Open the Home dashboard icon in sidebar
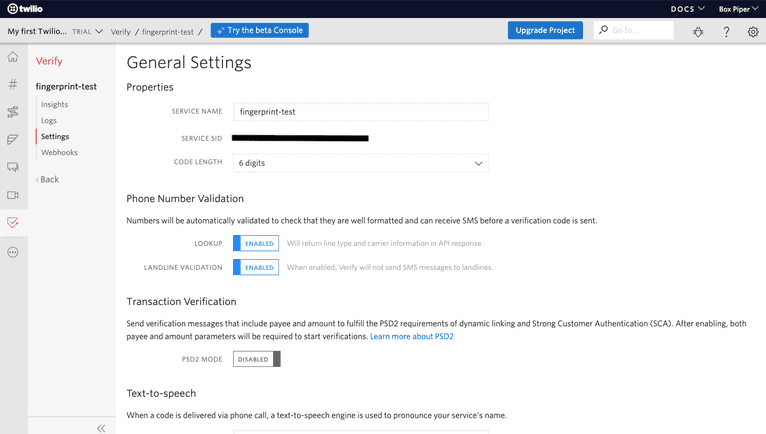766x434 pixels. (13, 57)
